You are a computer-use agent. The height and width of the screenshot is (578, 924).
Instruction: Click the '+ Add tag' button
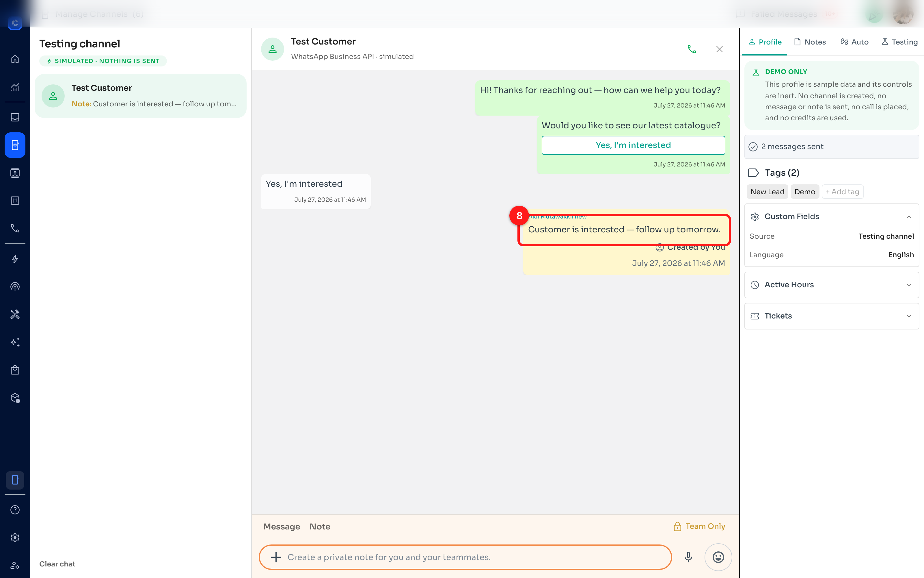[x=842, y=192]
